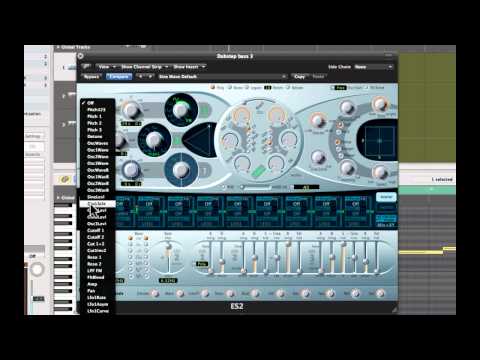Viewport: 480px width, 360px height.
Task: Choose OscWaves from the target menu
Action: tap(97, 143)
